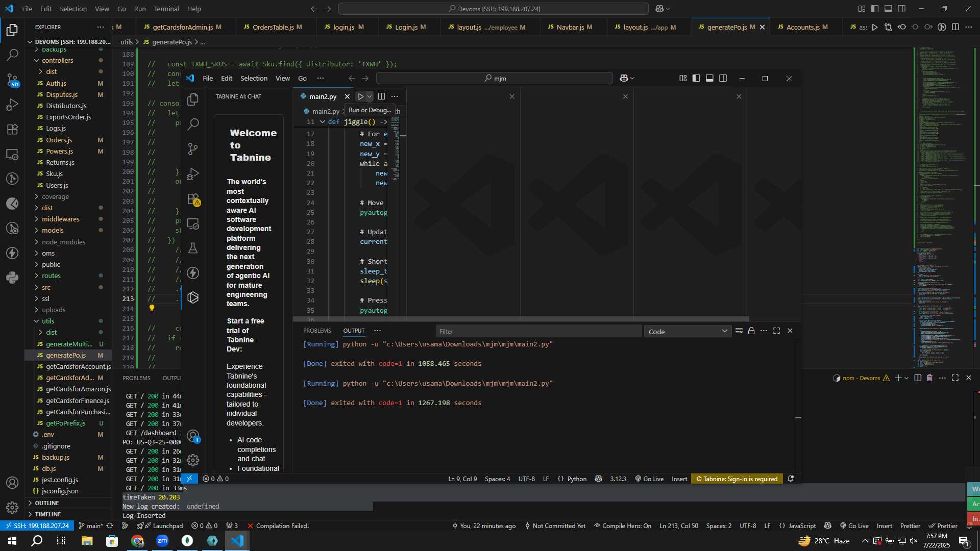Click Compilation Failed status item
The image size is (980, 551).
click(278, 526)
